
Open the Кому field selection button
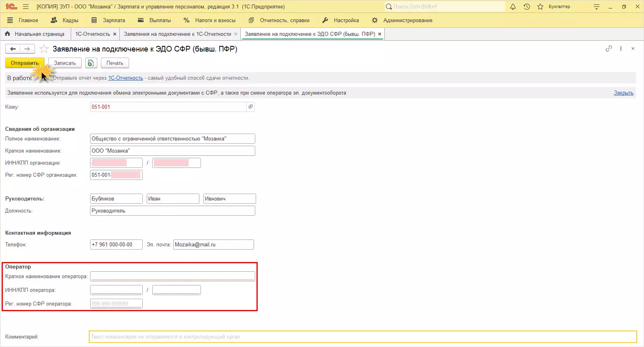[x=250, y=107]
